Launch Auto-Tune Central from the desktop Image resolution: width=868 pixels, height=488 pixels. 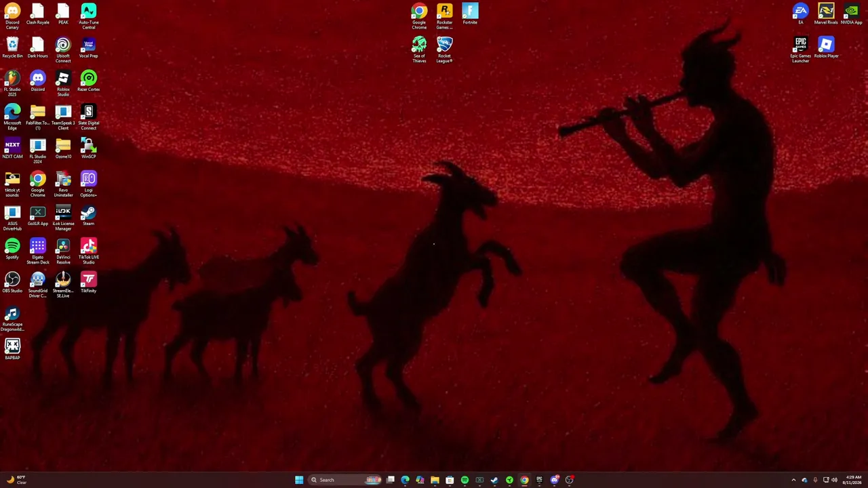click(89, 16)
